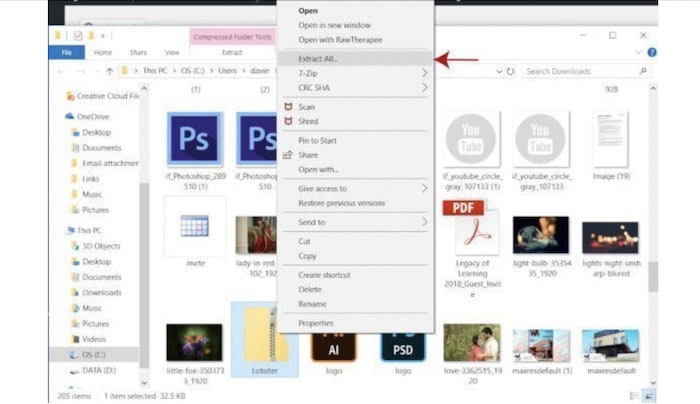
Task: Click Users in address breadcrumb
Action: (x=227, y=71)
